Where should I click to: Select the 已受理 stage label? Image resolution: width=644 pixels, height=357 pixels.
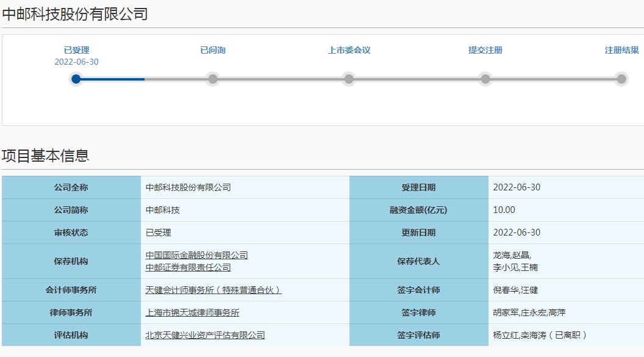(76, 50)
